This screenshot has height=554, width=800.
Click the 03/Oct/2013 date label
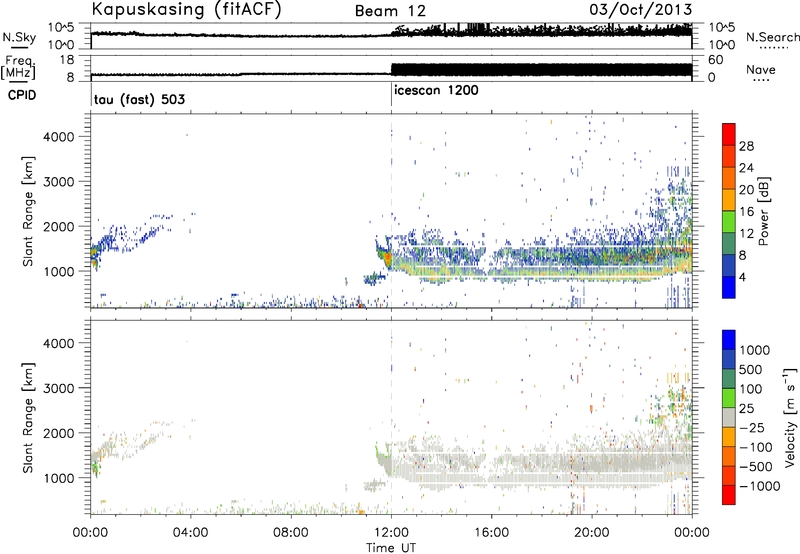[x=641, y=10]
